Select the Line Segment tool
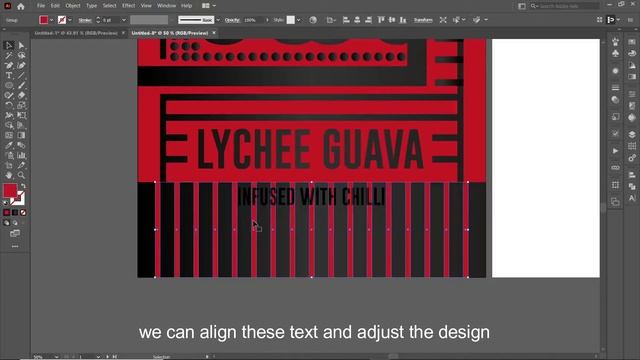This screenshot has height=360, width=640. (21, 76)
